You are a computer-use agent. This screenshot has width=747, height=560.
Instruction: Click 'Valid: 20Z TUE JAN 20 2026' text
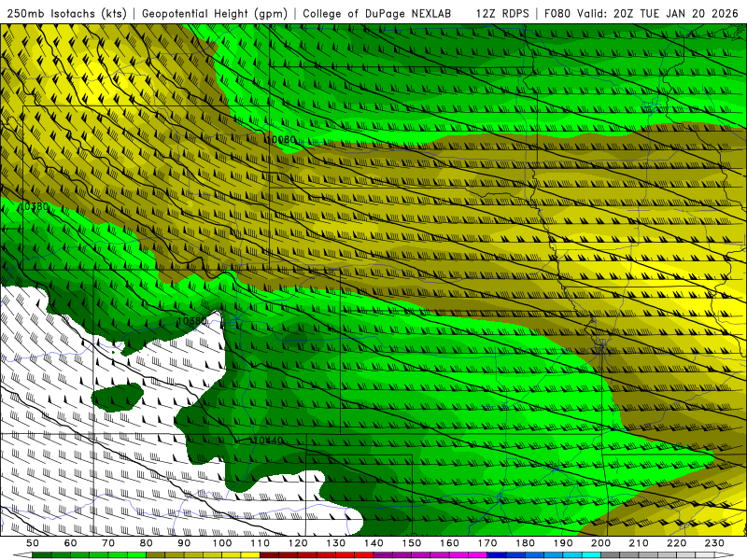(x=657, y=13)
